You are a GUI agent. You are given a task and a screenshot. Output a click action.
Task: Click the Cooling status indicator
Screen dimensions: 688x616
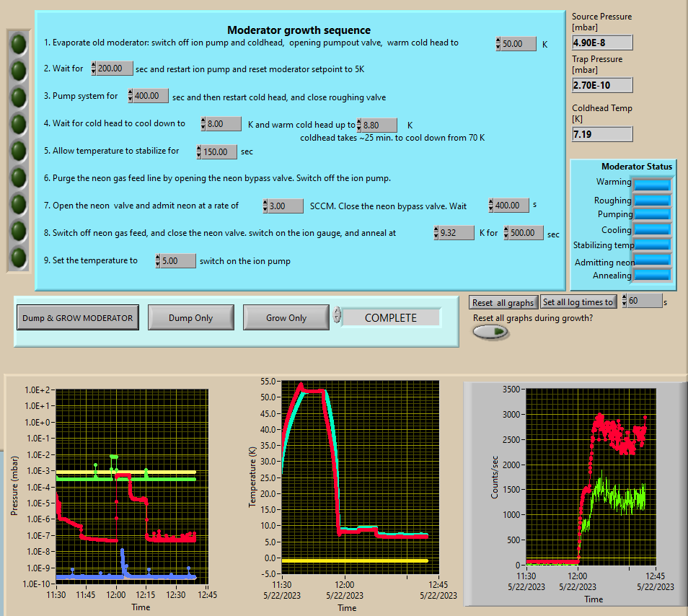[652, 230]
